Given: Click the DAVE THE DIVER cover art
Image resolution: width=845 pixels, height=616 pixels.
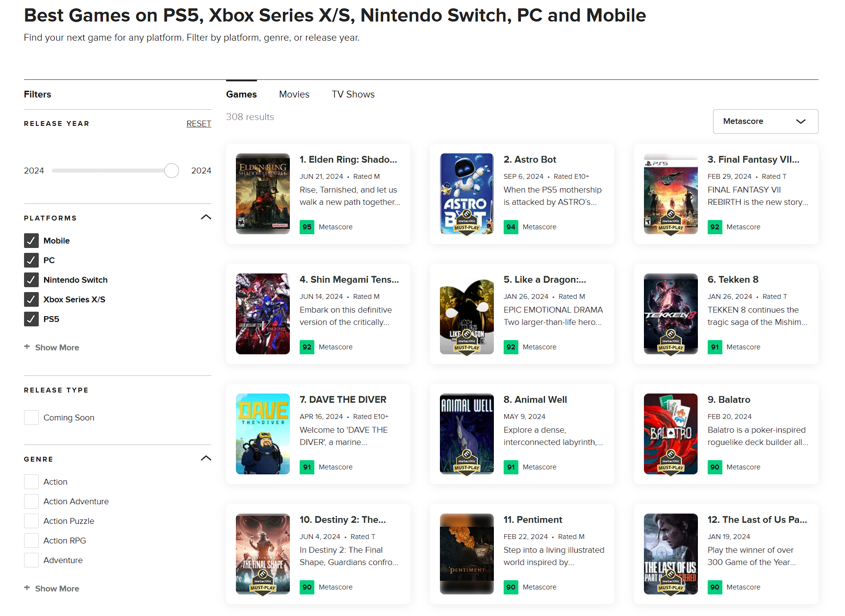Looking at the screenshot, I should tap(263, 433).
